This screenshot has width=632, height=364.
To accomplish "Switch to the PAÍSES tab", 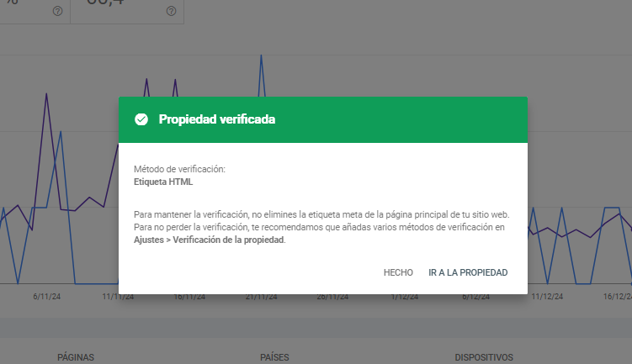I will click(274, 357).
